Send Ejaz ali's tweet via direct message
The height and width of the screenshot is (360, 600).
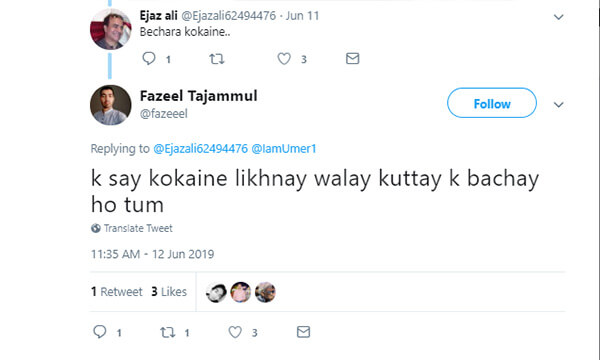click(352, 59)
